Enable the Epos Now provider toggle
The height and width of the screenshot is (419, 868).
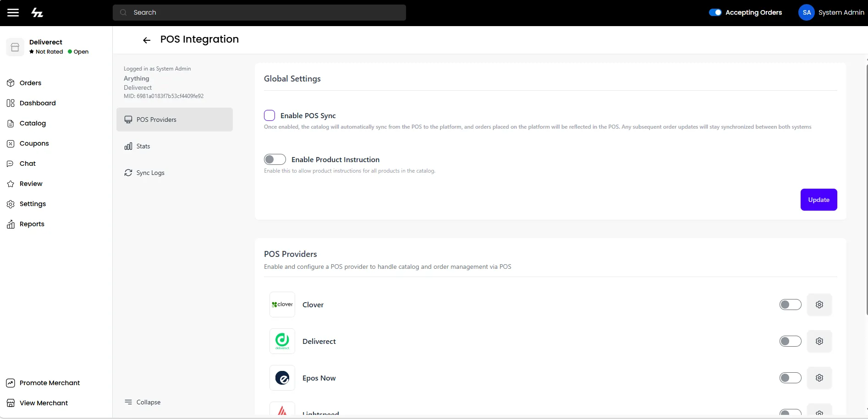pyautogui.click(x=791, y=378)
